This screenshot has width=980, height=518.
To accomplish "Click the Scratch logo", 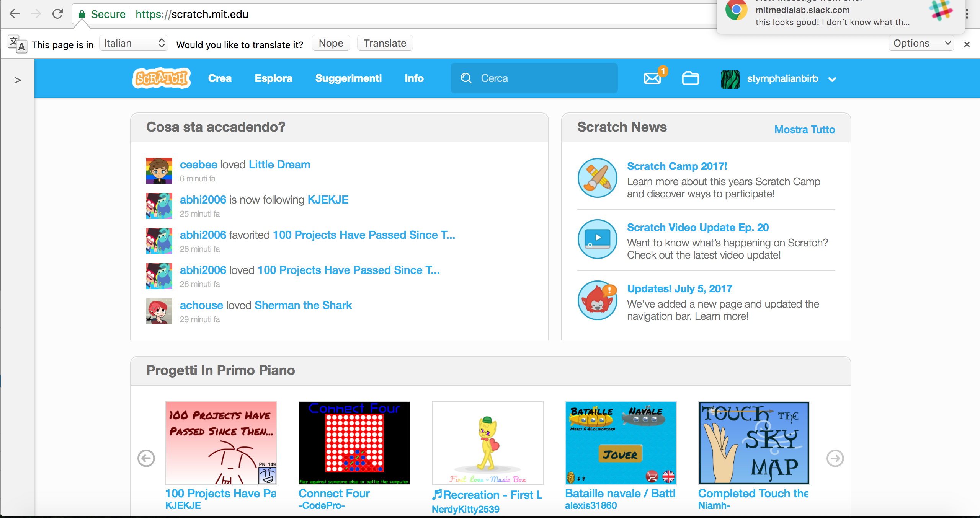I will [x=162, y=78].
